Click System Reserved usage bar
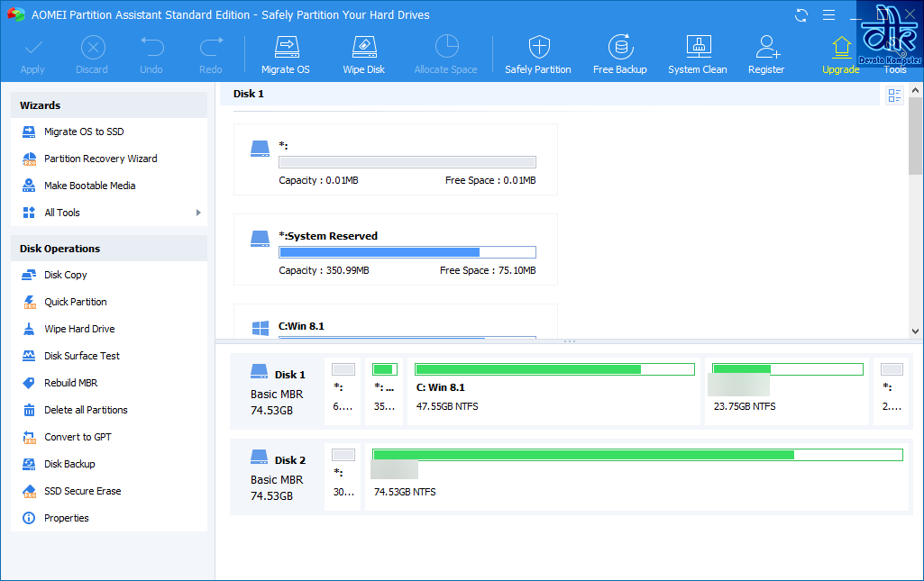The image size is (924, 581). tap(407, 252)
